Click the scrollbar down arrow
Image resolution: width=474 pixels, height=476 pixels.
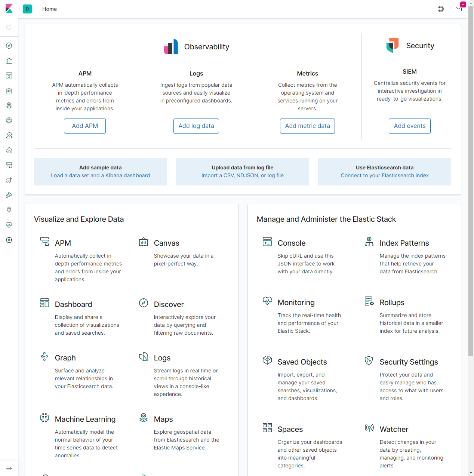[x=471, y=473]
